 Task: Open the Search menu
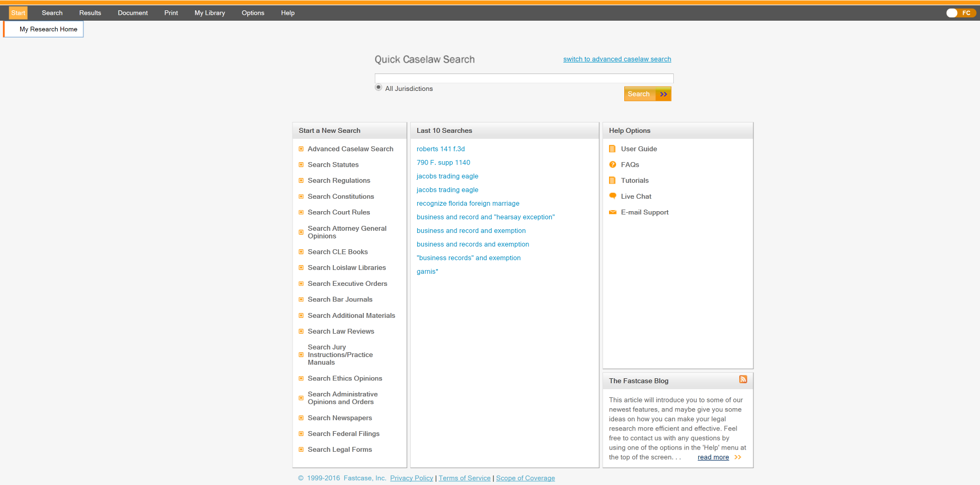(52, 13)
